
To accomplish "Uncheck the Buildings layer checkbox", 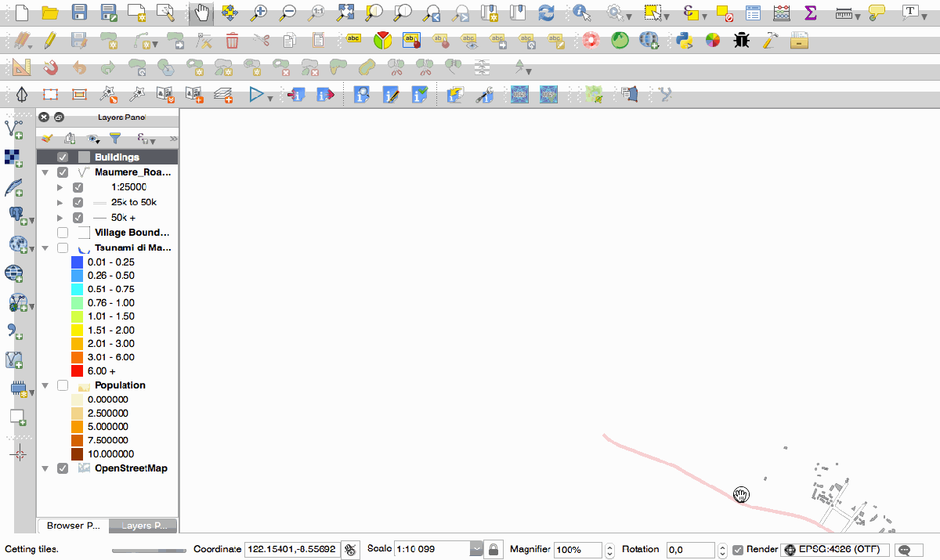I will pyautogui.click(x=63, y=157).
